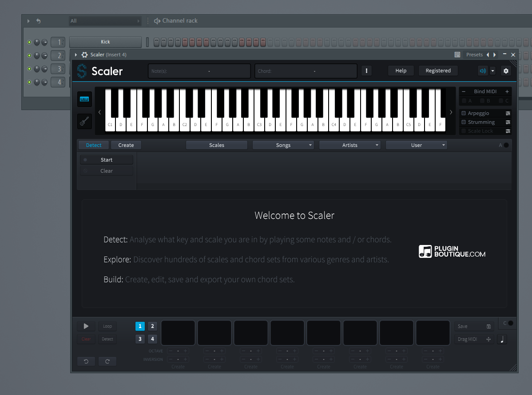Viewport: 532px width, 395px height.
Task: Open Strumming settings sliders icon
Action: [508, 122]
